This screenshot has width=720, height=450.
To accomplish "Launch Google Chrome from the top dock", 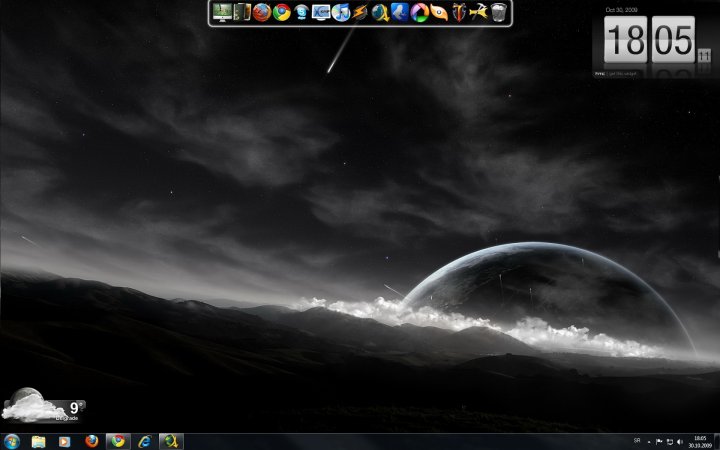I will 281,12.
